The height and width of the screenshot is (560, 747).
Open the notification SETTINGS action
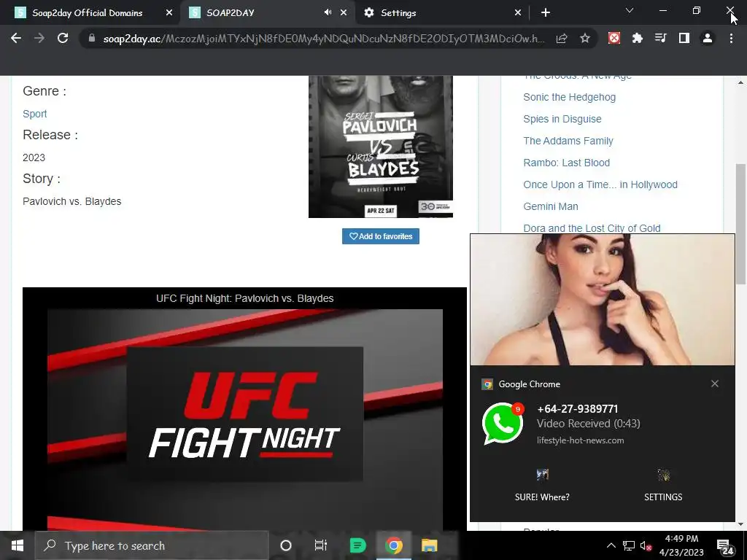tap(663, 486)
